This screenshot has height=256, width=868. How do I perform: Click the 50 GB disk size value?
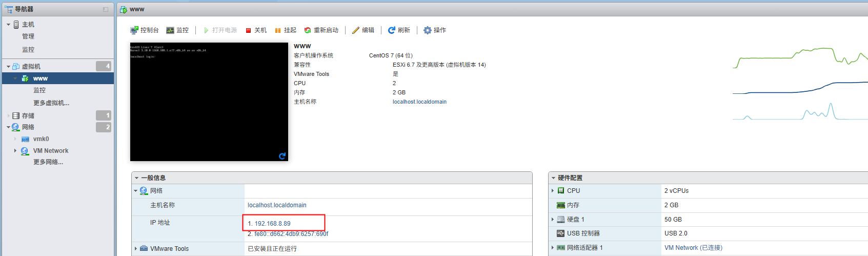pyautogui.click(x=673, y=220)
